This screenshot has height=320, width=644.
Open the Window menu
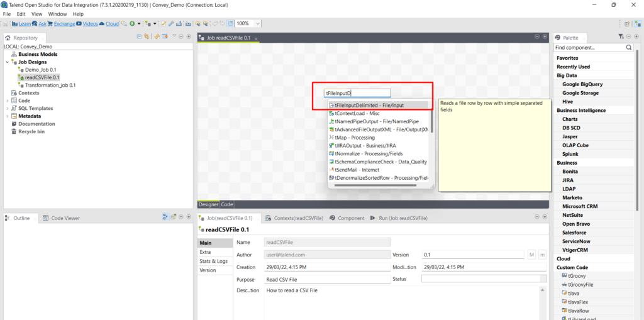[x=57, y=14]
